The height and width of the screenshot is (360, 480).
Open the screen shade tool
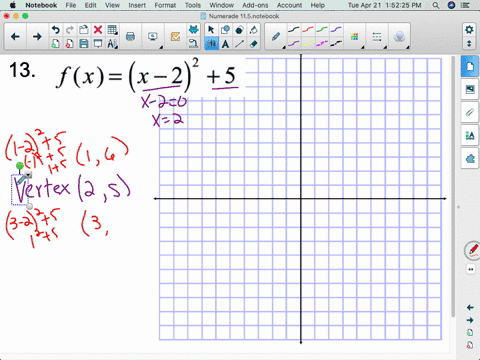coord(98,44)
